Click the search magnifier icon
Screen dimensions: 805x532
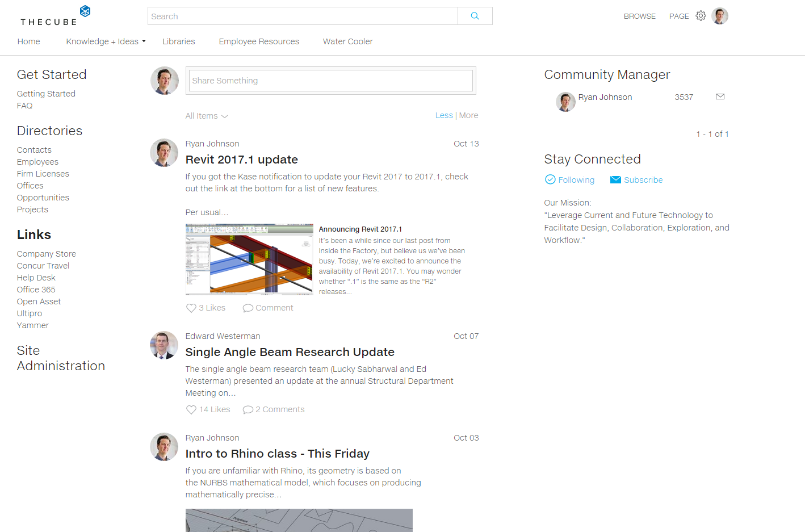[x=475, y=16]
